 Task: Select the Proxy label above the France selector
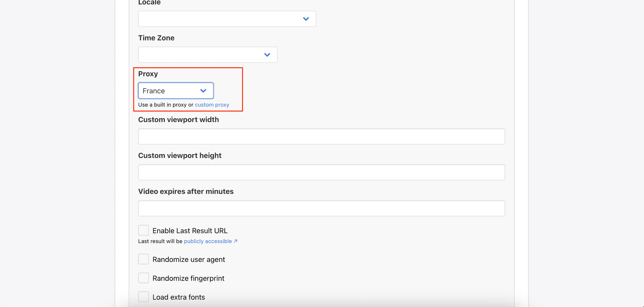tap(148, 74)
